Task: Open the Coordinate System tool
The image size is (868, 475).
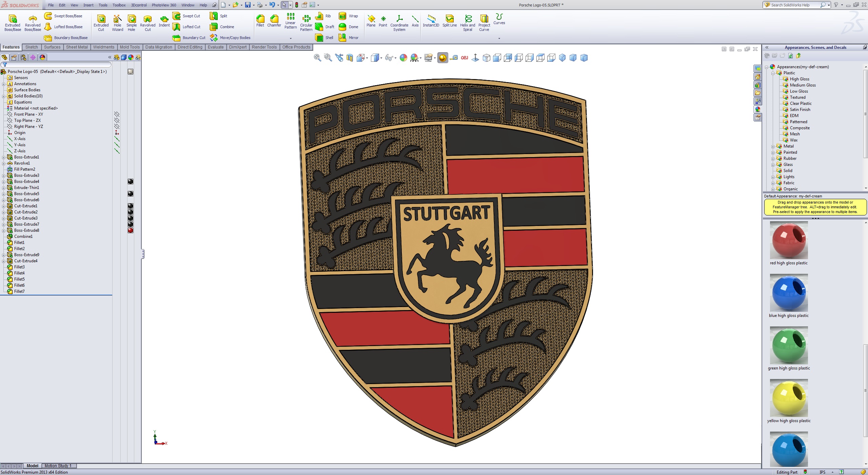Action: (x=399, y=23)
